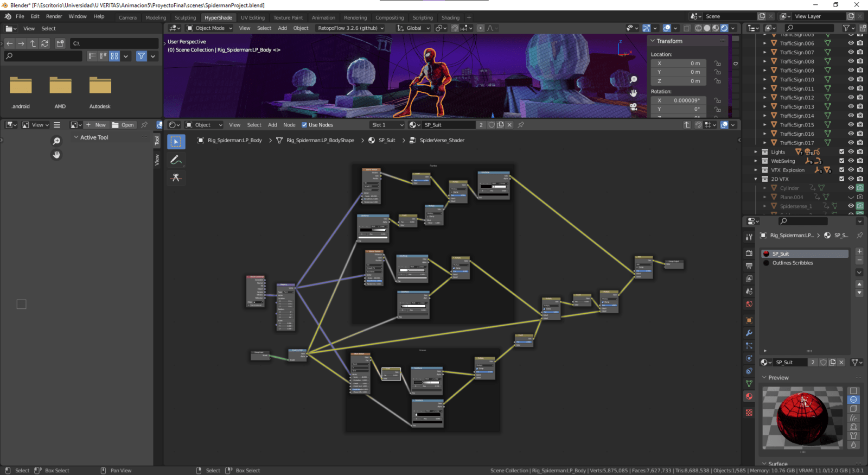Set material preview to sphere
The height and width of the screenshot is (475, 868).
pos(853,400)
